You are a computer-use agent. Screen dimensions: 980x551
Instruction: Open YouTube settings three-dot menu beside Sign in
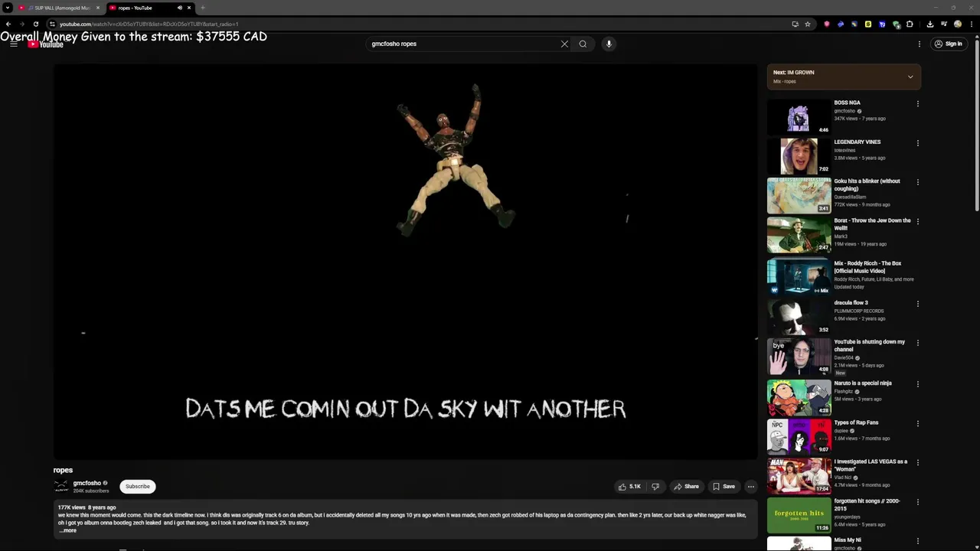tap(920, 44)
